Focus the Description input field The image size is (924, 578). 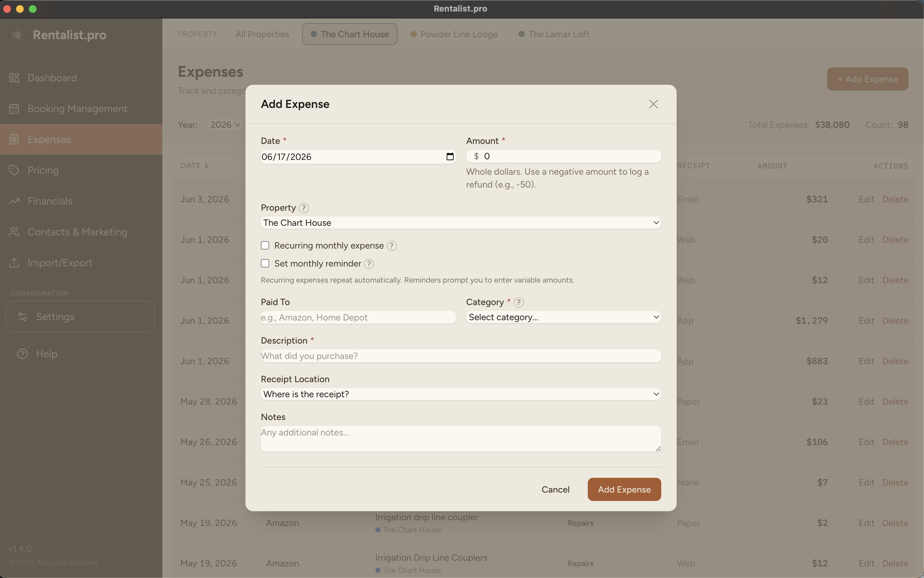tap(461, 356)
